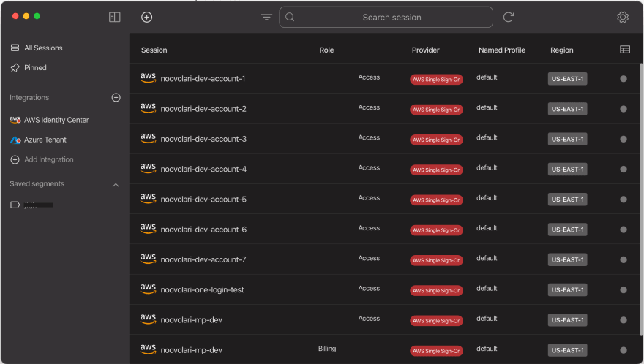Start noovolari-dev-account-6 via status dot
This screenshot has width=644, height=364.
623,230
